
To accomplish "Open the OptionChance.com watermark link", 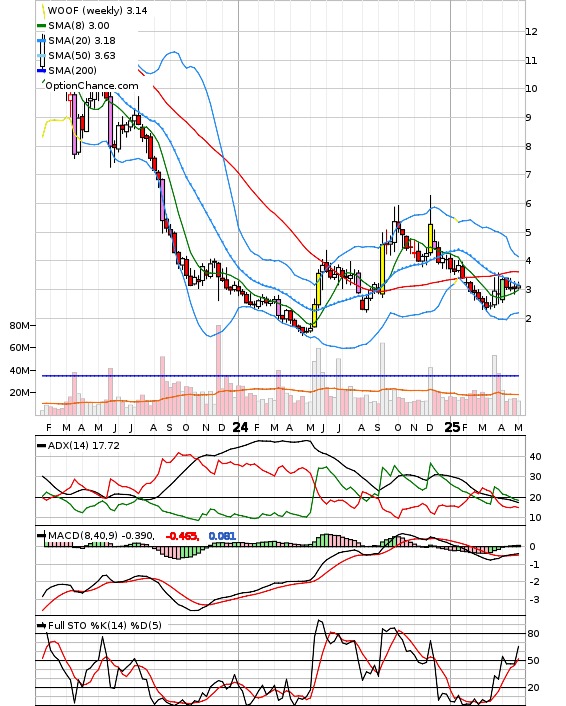I will coord(92,86).
